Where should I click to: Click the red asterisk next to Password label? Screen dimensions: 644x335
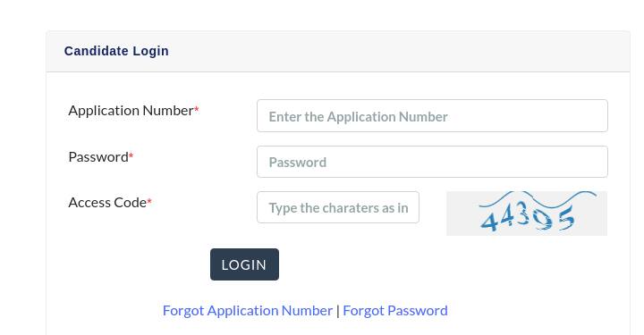[131, 155]
